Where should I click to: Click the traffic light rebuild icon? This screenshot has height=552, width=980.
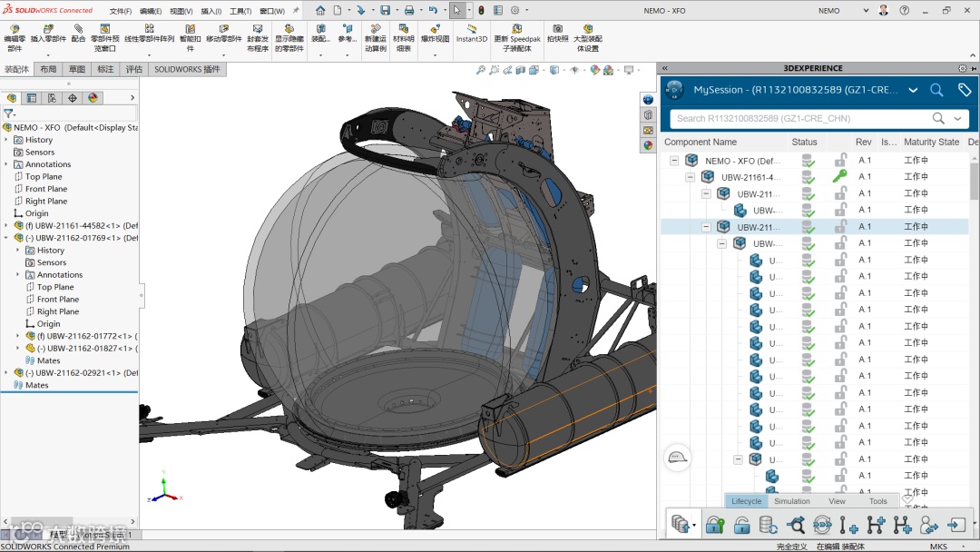481,11
